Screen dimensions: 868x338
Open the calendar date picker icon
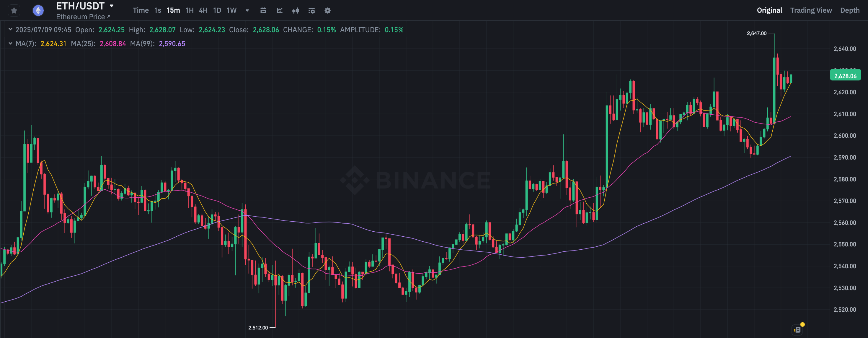[x=263, y=10]
